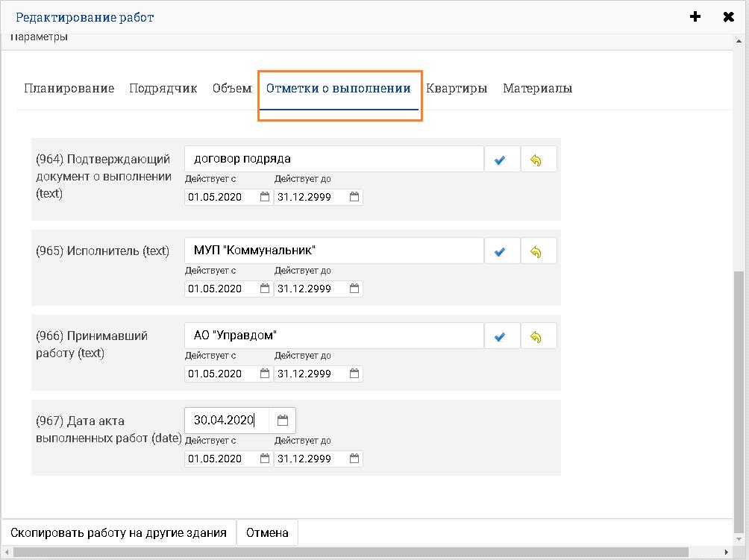Open Действует с calendar for field 966
Image resolution: width=749 pixels, height=560 pixels.
coord(265,374)
